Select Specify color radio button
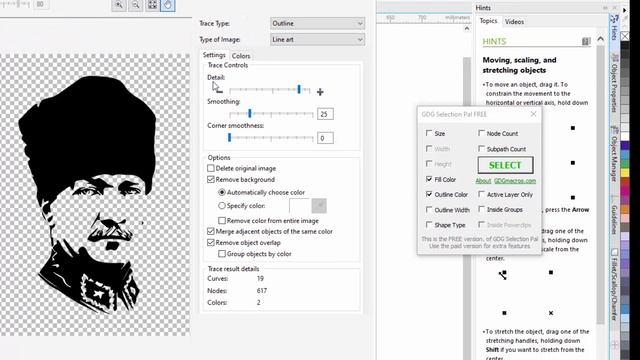640x360 pixels. [x=222, y=206]
